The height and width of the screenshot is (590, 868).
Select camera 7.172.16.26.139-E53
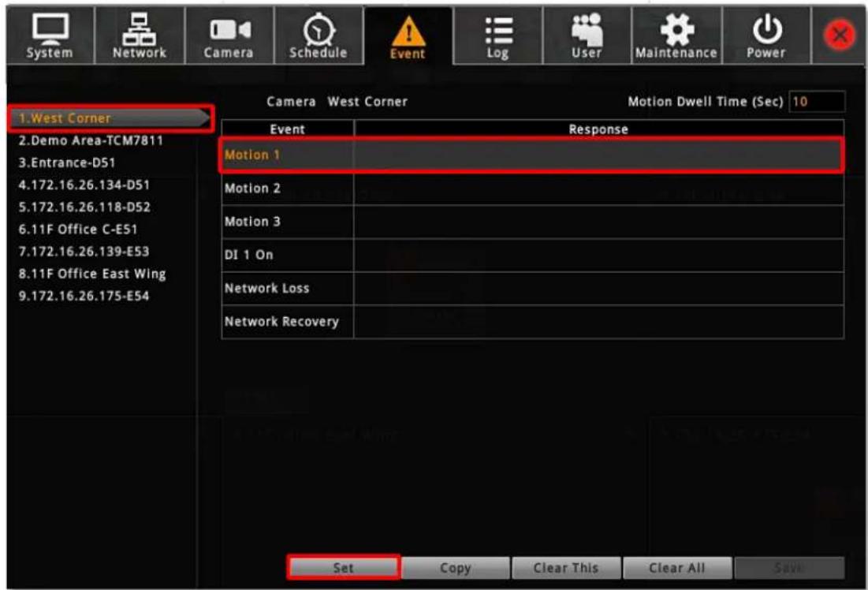(x=84, y=252)
